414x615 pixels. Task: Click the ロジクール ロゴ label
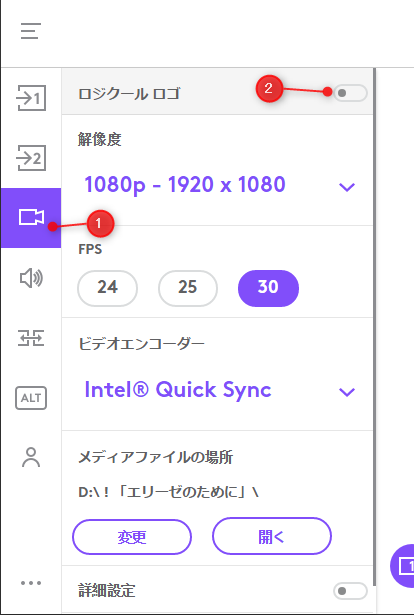(x=129, y=94)
